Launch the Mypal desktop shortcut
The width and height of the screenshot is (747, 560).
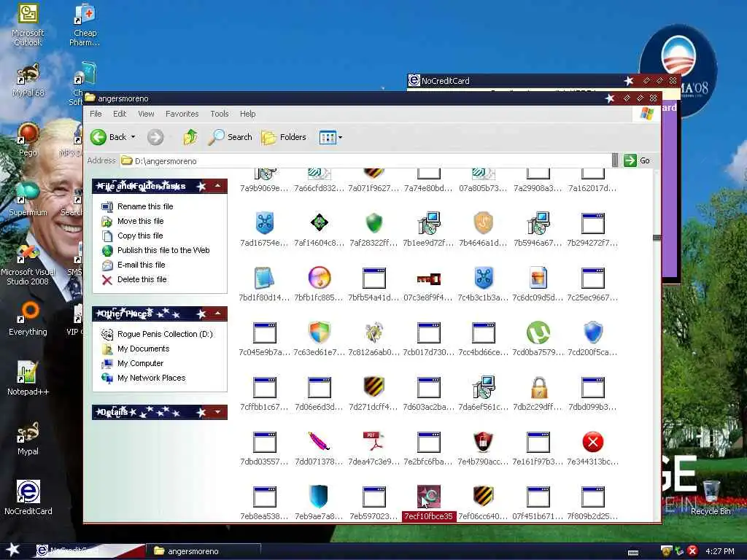coord(28,438)
